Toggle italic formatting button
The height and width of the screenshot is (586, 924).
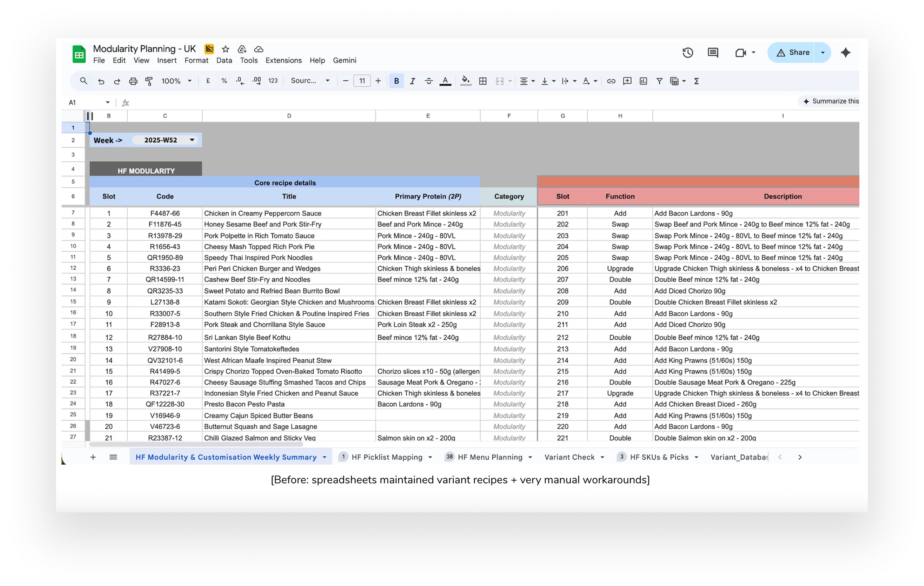coord(413,81)
